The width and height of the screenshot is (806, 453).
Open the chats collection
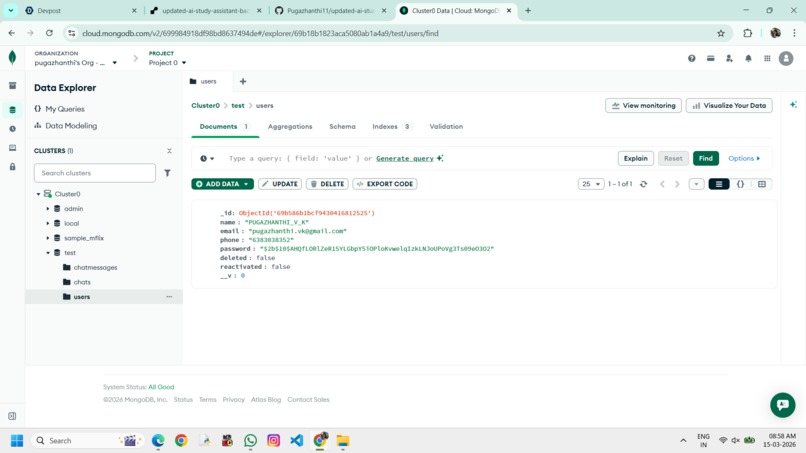82,282
